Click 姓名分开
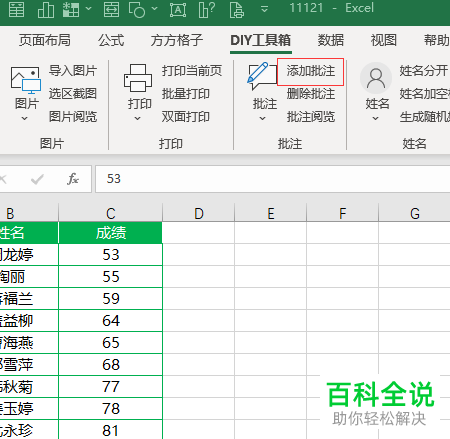Viewport: 450px width, 439px height. tap(424, 71)
